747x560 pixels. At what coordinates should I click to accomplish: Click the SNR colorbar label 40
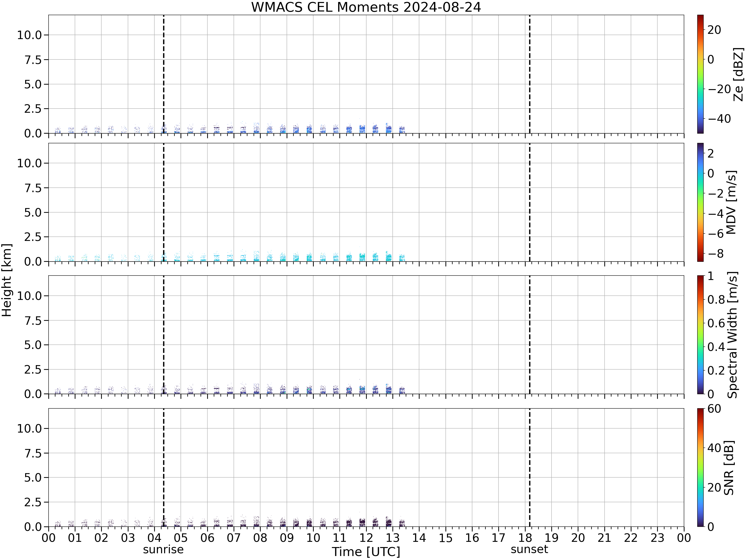point(714,448)
